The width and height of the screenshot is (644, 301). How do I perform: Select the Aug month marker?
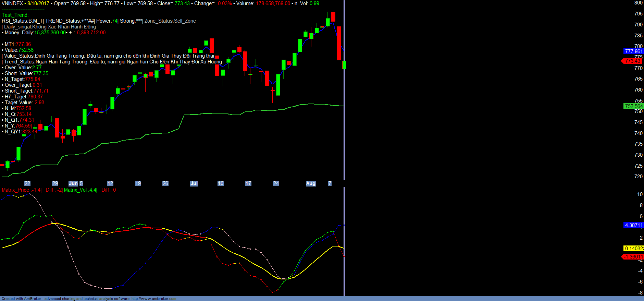click(311, 183)
